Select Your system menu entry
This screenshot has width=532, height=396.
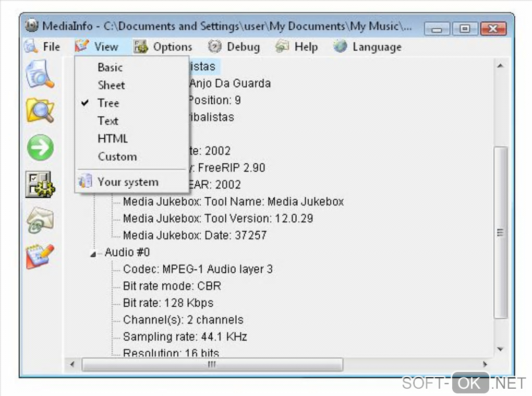point(131,182)
